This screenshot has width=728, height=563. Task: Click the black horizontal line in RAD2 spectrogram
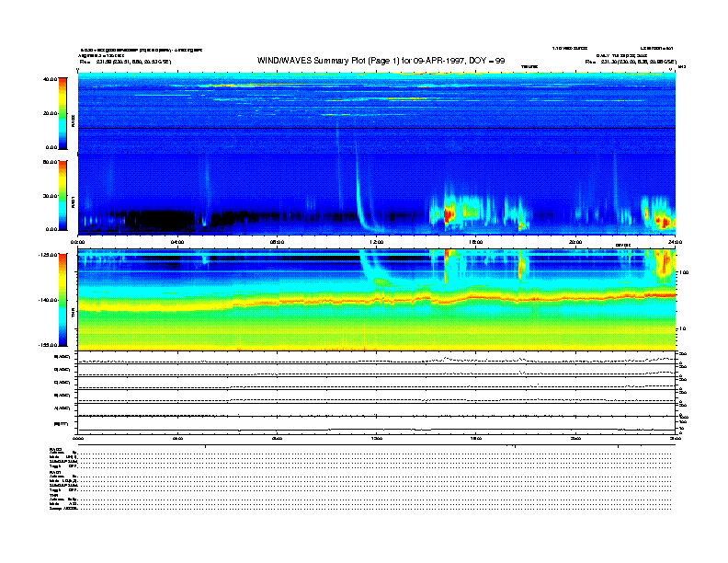[x=377, y=128]
